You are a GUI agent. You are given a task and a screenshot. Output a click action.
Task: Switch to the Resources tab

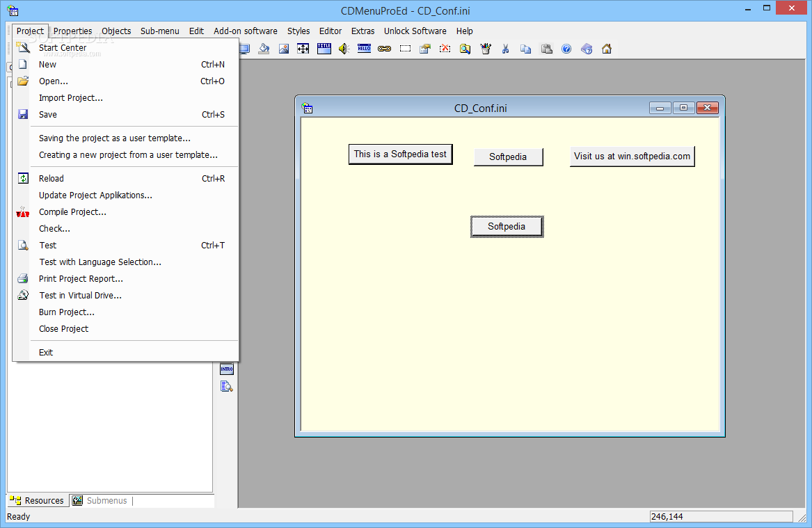[38, 501]
